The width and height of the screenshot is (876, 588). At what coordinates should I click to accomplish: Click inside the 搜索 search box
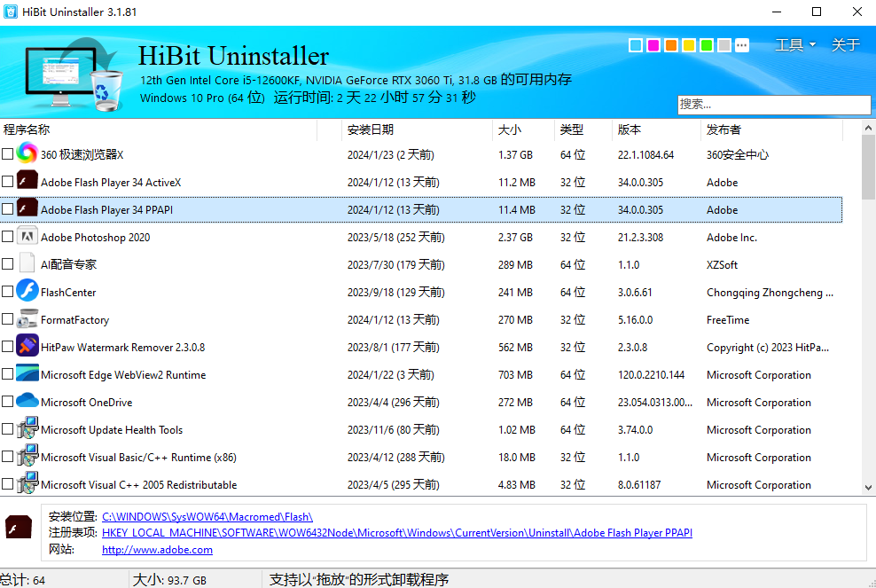pyautogui.click(x=773, y=104)
